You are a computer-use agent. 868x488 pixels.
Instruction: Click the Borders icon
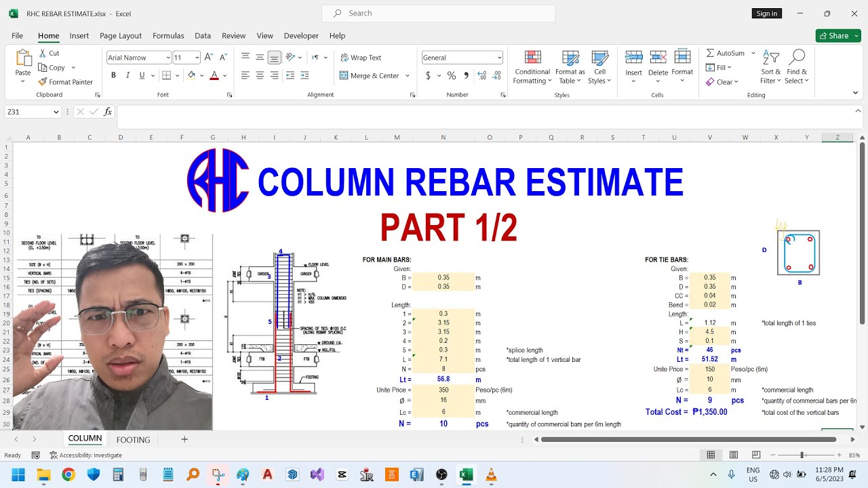coord(166,75)
